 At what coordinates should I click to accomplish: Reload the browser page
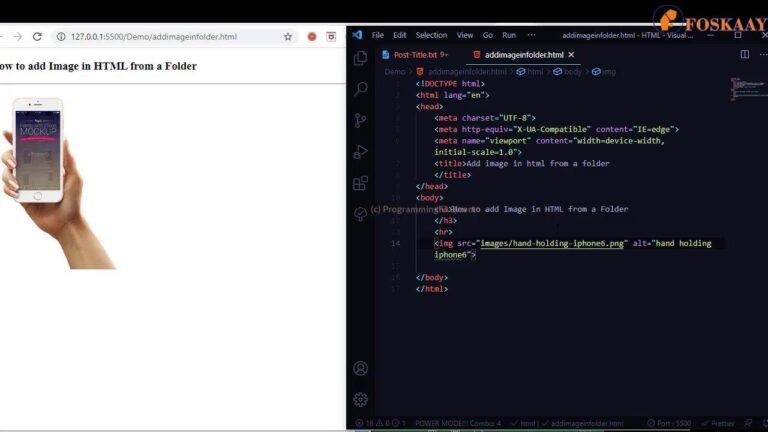pyautogui.click(x=37, y=37)
